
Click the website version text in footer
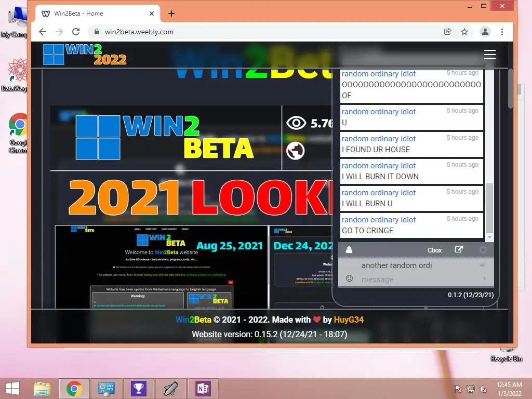(x=270, y=335)
